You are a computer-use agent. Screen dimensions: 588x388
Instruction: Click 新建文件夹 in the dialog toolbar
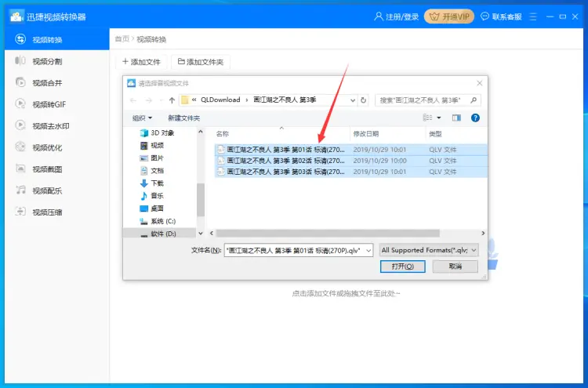pyautogui.click(x=183, y=118)
